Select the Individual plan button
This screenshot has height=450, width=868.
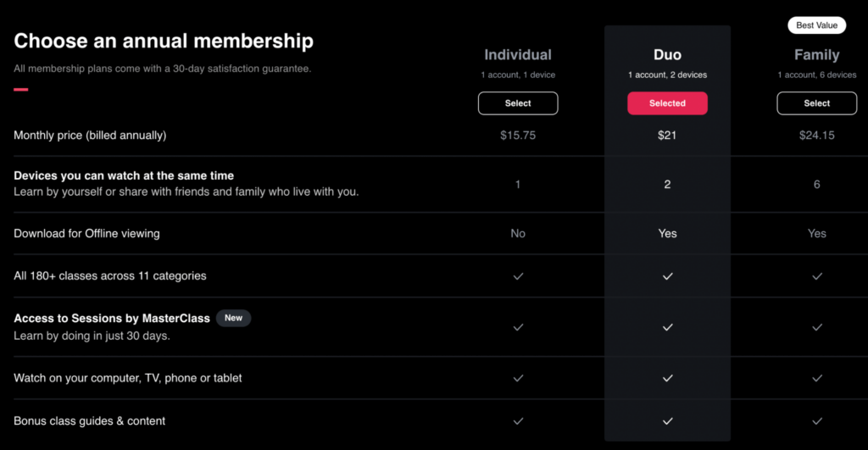[518, 103]
